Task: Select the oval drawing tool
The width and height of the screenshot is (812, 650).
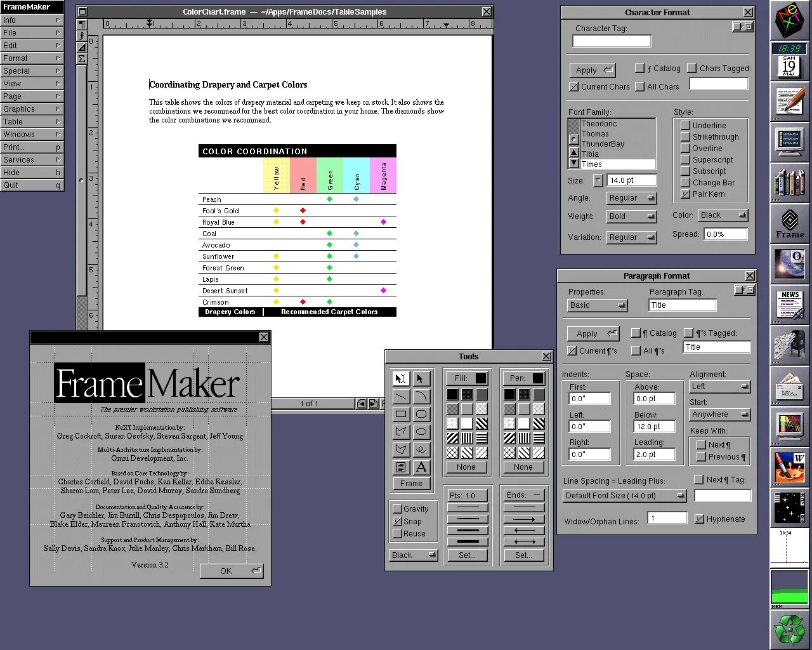Action: (421, 432)
